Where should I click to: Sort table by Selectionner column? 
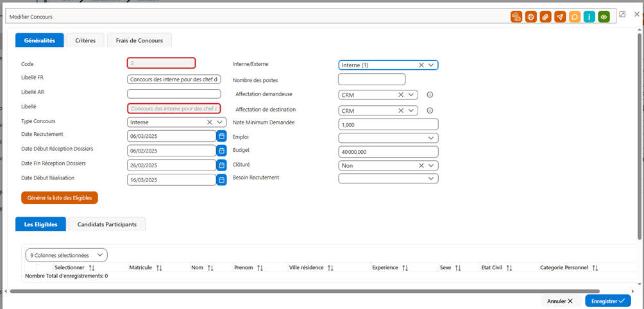(x=92, y=267)
